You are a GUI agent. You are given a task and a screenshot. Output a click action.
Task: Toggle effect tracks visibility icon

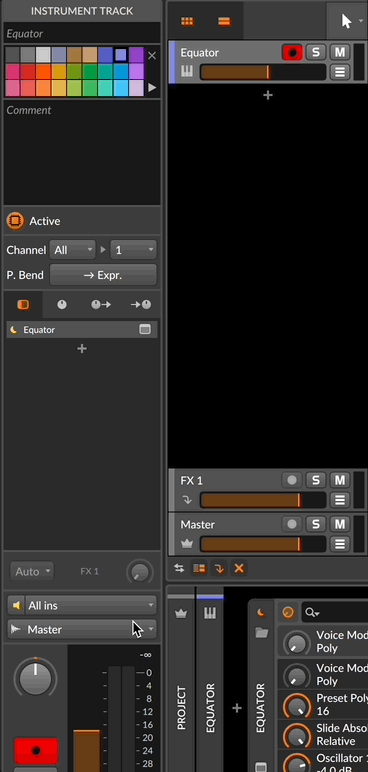219,569
